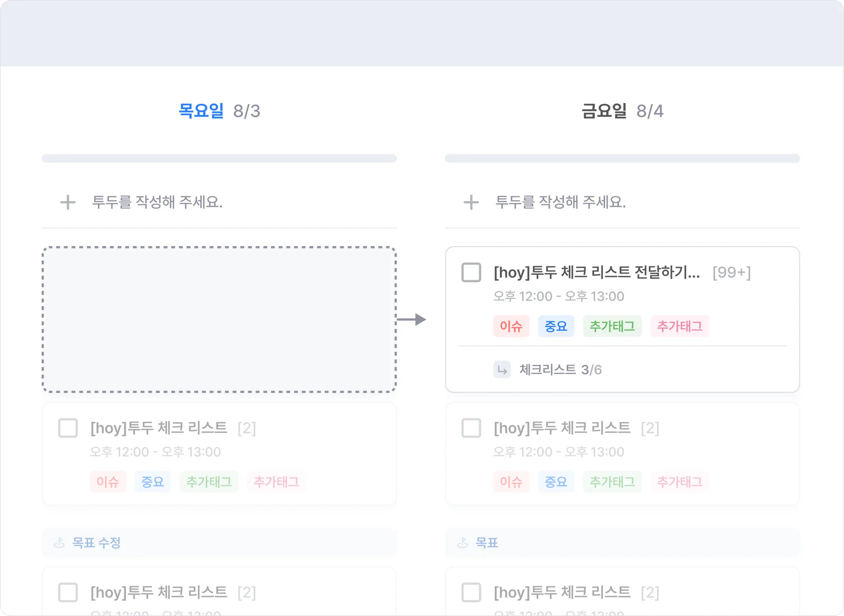This screenshot has height=616, width=844.
Task: Click the goal flag icon in Friday column
Action: coord(462,543)
